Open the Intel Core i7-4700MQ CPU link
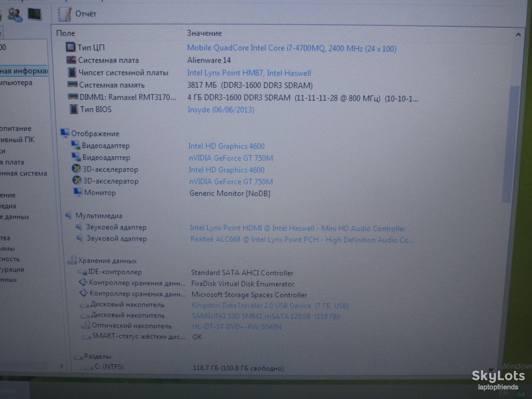This screenshot has width=532, height=399. click(292, 48)
